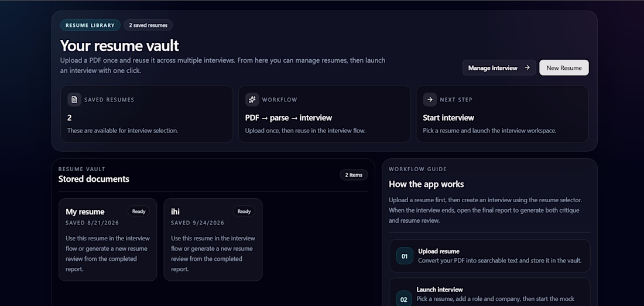Click the Start interview title text
The width and height of the screenshot is (644, 306).
click(448, 118)
